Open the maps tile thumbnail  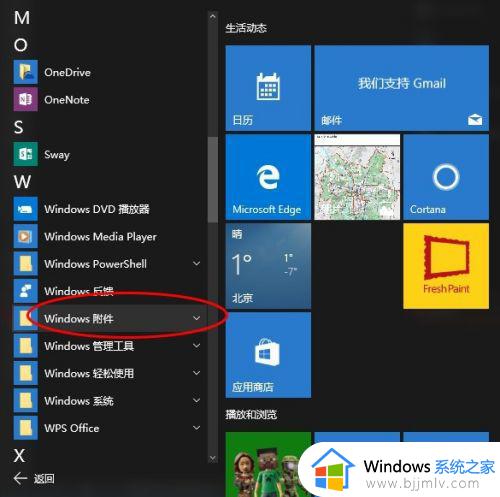pyautogui.click(x=357, y=177)
